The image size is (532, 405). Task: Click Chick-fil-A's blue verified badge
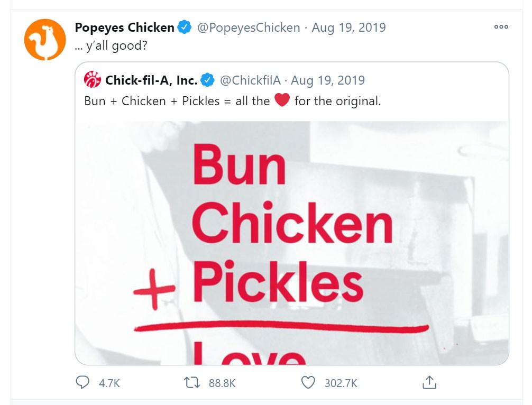207,81
